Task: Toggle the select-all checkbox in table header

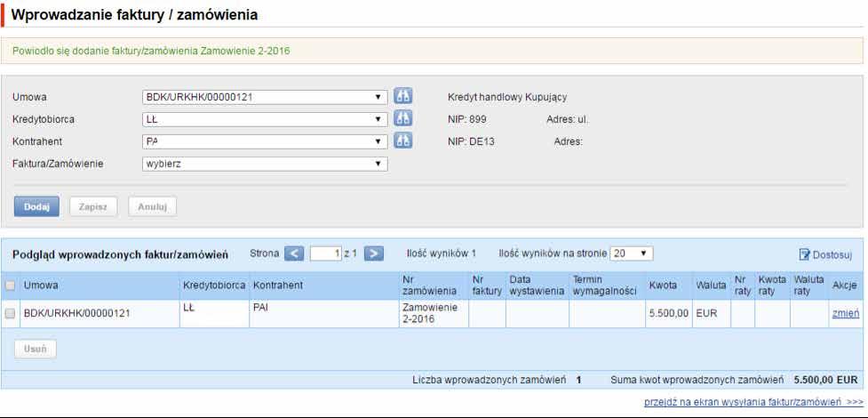Action: click(x=10, y=286)
